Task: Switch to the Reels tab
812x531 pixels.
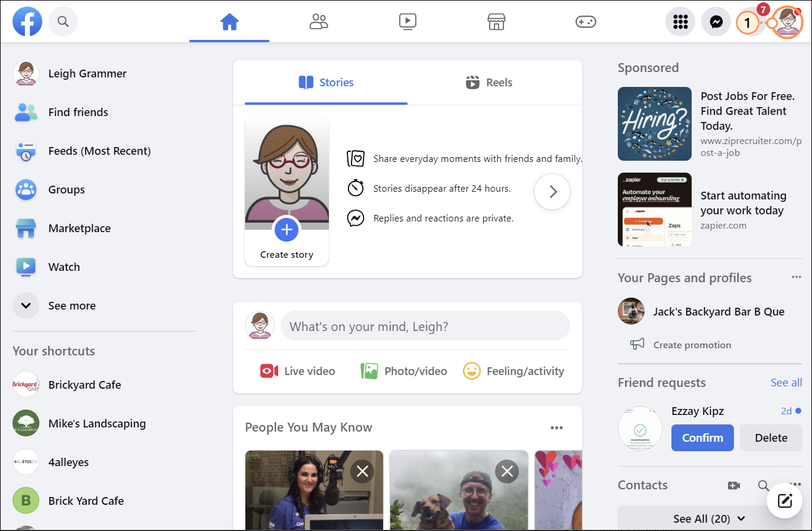Action: pyautogui.click(x=489, y=83)
